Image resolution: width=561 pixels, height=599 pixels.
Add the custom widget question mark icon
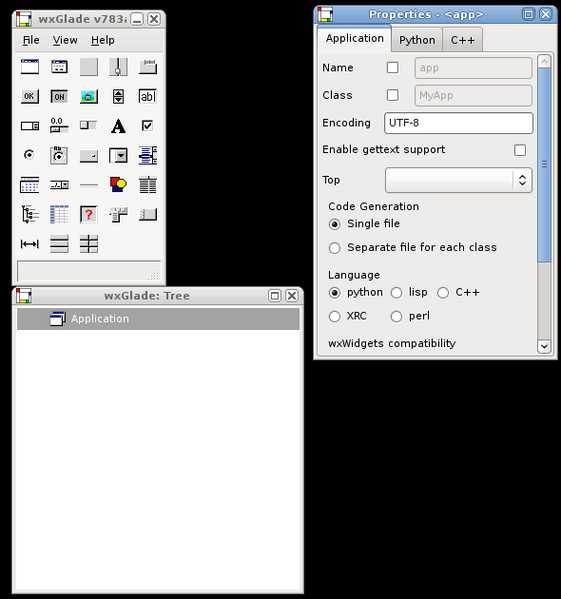click(x=89, y=214)
